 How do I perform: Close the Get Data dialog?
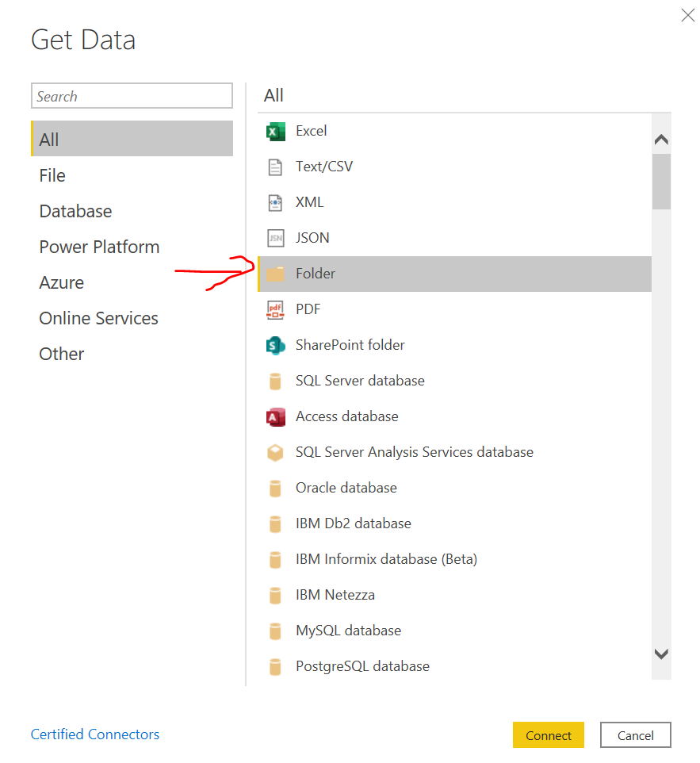(x=688, y=15)
